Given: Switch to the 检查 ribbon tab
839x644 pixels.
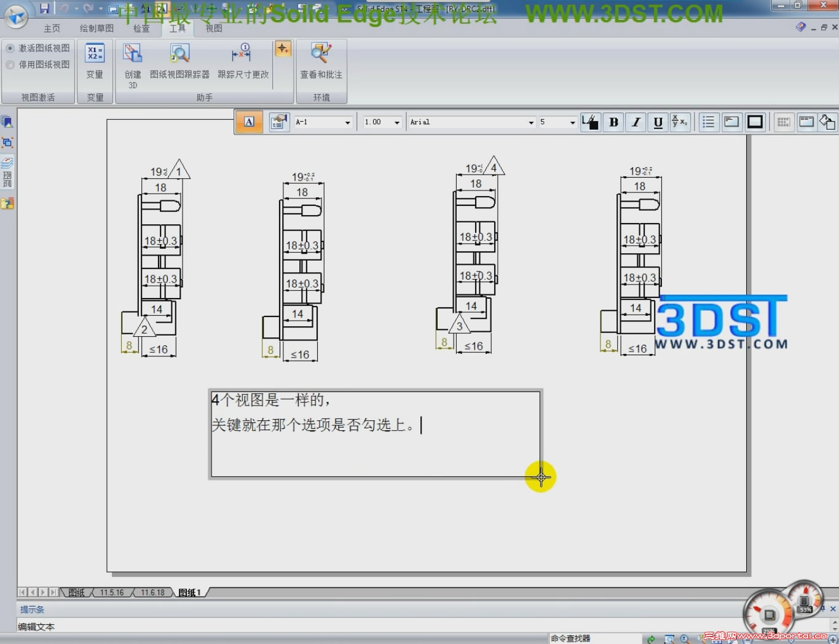Looking at the screenshot, I should (141, 28).
